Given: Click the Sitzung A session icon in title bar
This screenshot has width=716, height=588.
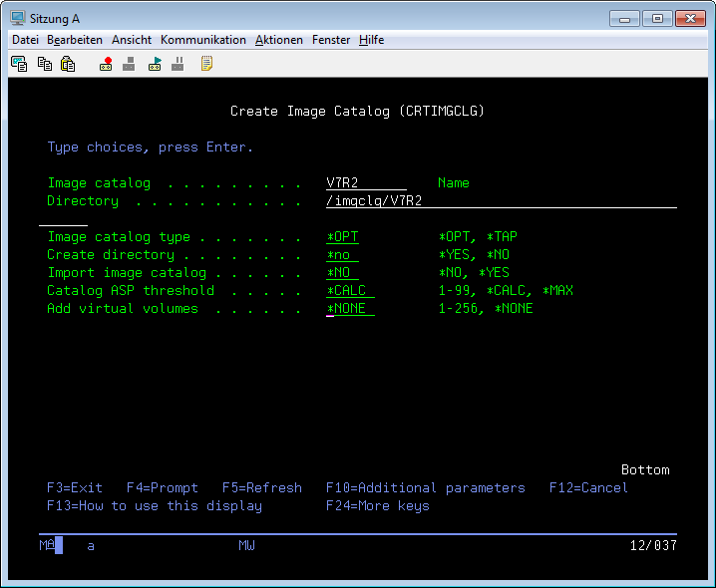Looking at the screenshot, I should tap(18, 18).
